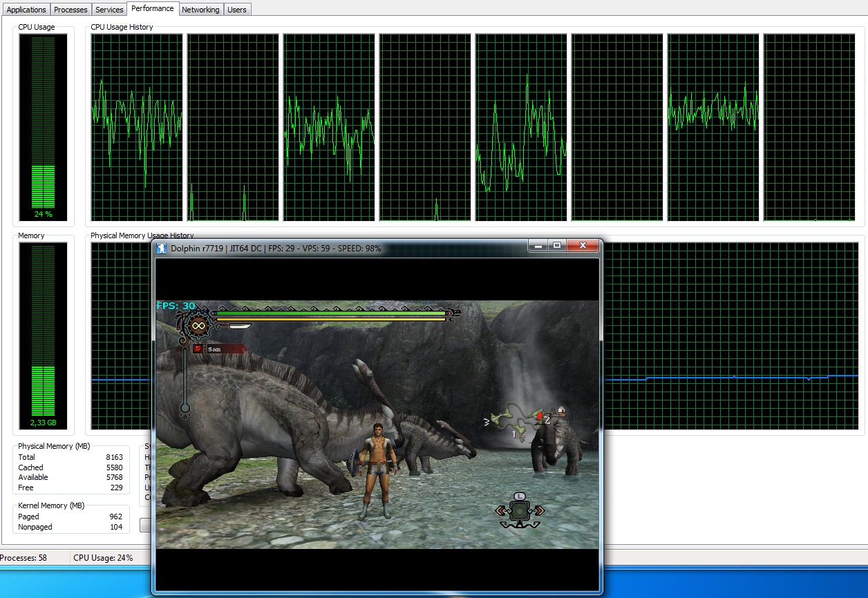Click the infinity timer icon in game HUD
868x598 pixels.
198,326
